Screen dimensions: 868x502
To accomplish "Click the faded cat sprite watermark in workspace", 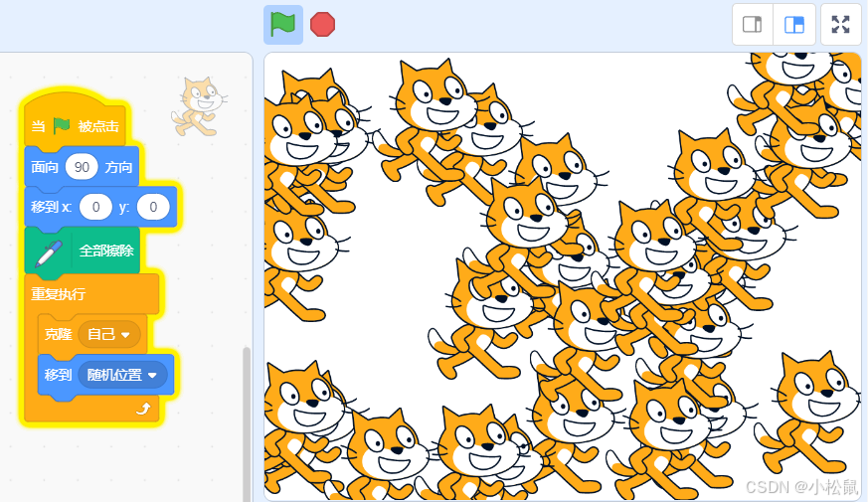I will (199, 106).
